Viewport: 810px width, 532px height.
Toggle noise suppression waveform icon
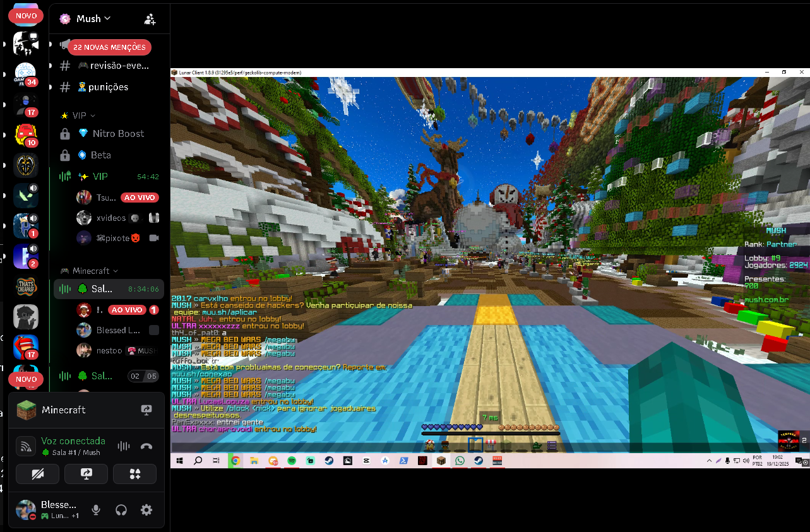[124, 446]
